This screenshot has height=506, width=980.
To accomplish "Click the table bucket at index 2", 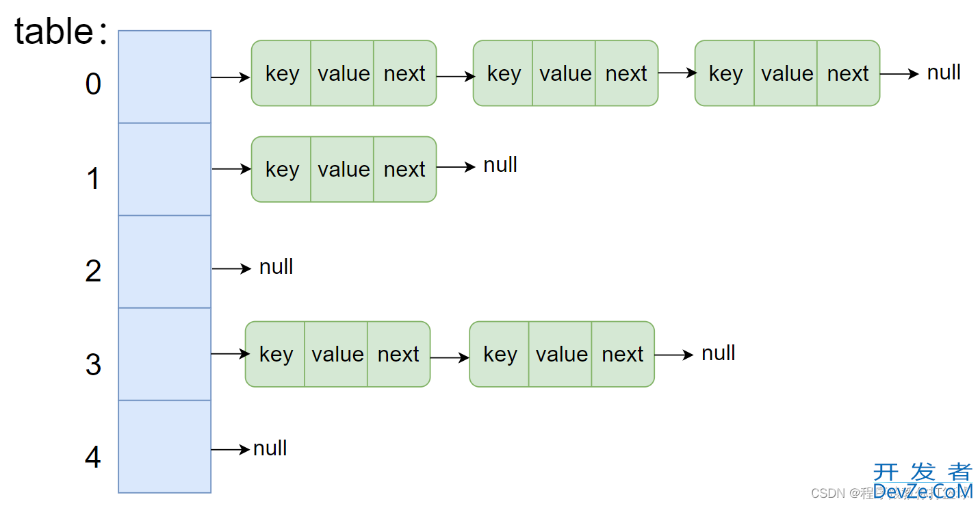I will tap(164, 262).
